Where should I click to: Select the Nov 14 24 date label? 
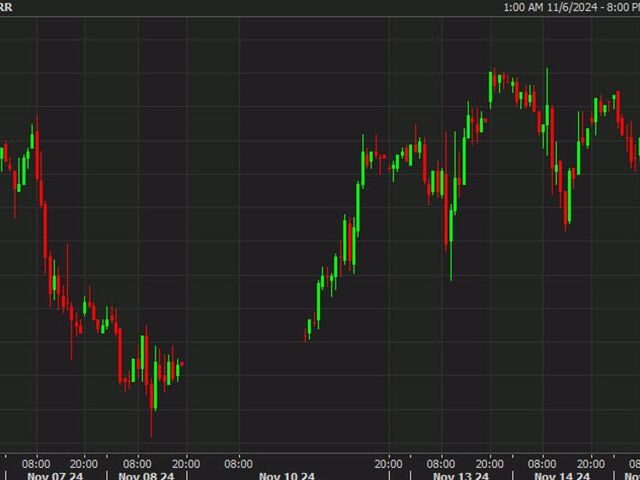(x=562, y=476)
